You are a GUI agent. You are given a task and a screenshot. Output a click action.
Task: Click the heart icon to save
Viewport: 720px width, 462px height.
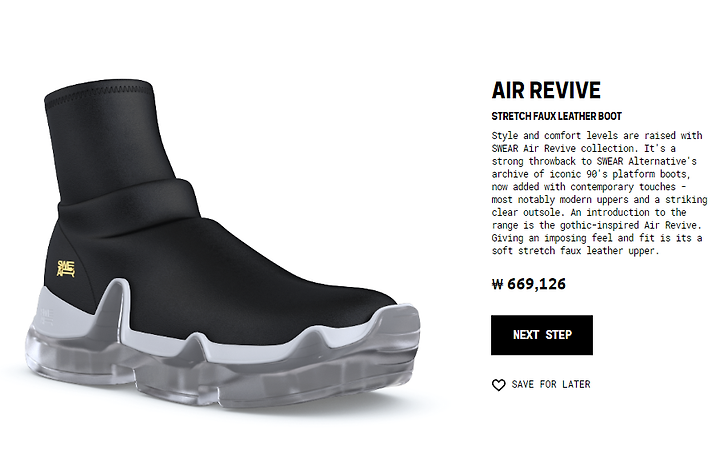pos(498,385)
